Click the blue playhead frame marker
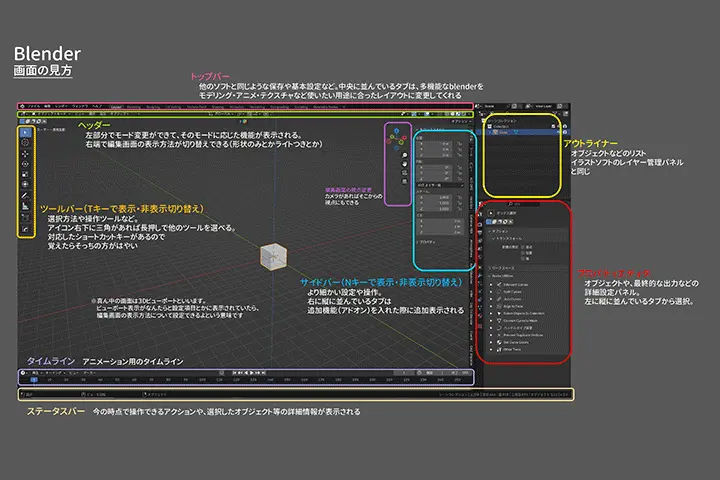This screenshot has width=720, height=480. pos(34,380)
